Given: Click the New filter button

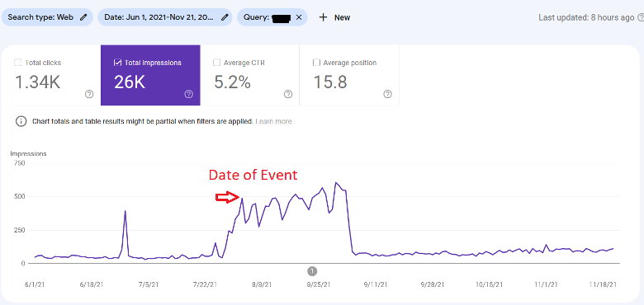Looking at the screenshot, I should 334,17.
